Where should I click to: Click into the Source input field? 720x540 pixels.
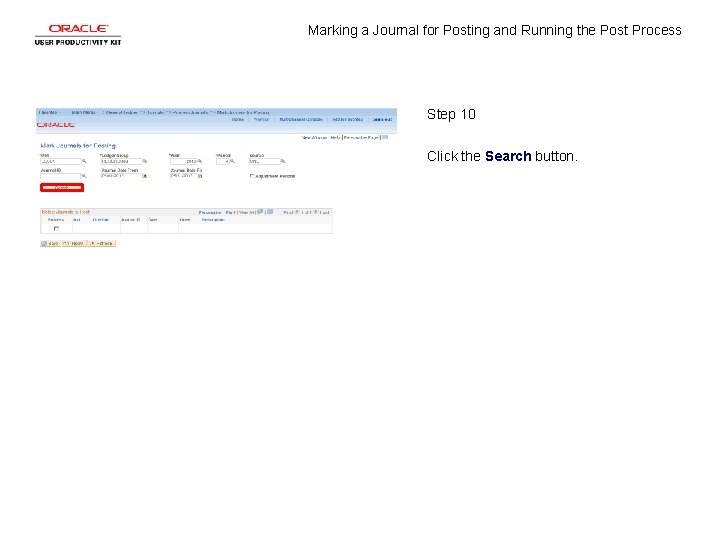264,161
